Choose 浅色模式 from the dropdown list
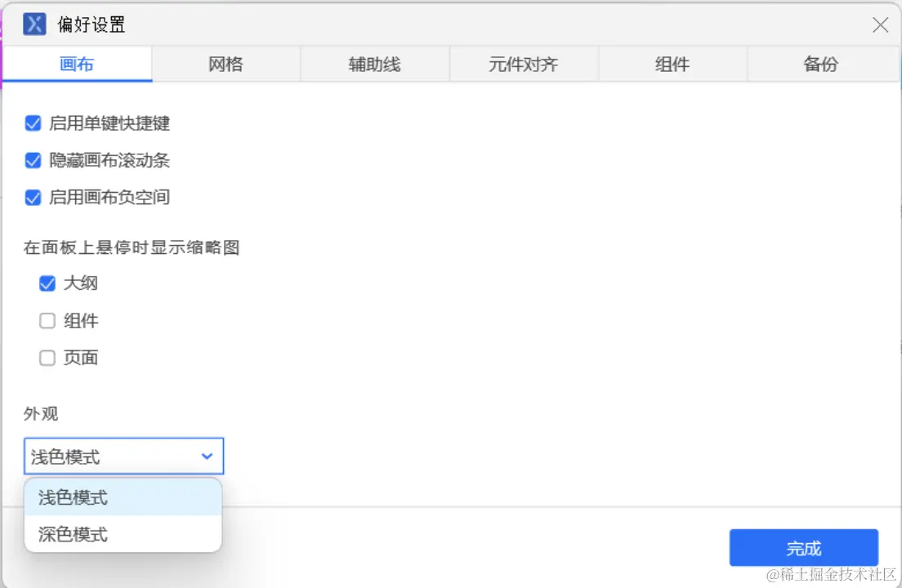This screenshot has width=902, height=588. pyautogui.click(x=123, y=497)
